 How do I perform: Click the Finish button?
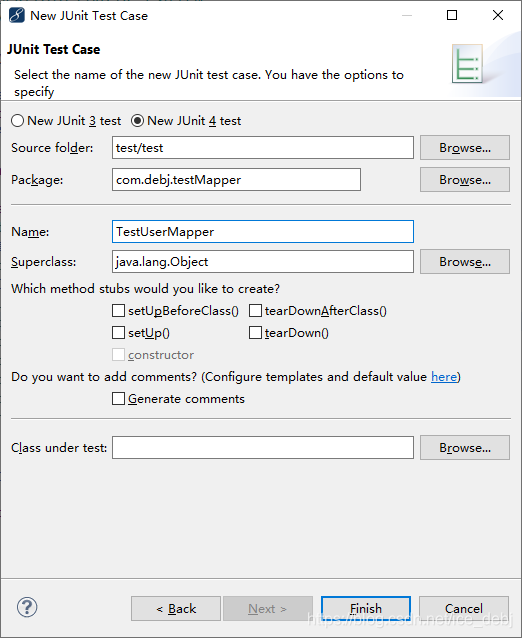[x=366, y=609]
